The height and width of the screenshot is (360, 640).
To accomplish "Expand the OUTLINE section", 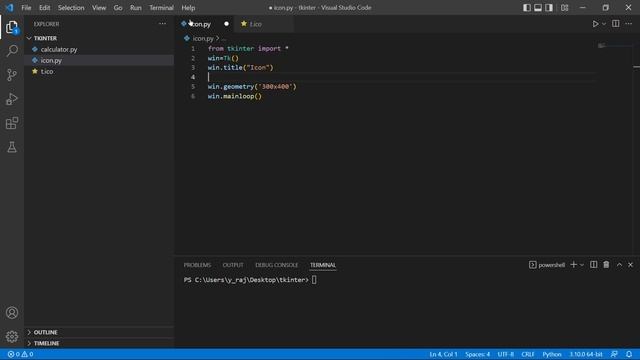I will click(x=99, y=332).
